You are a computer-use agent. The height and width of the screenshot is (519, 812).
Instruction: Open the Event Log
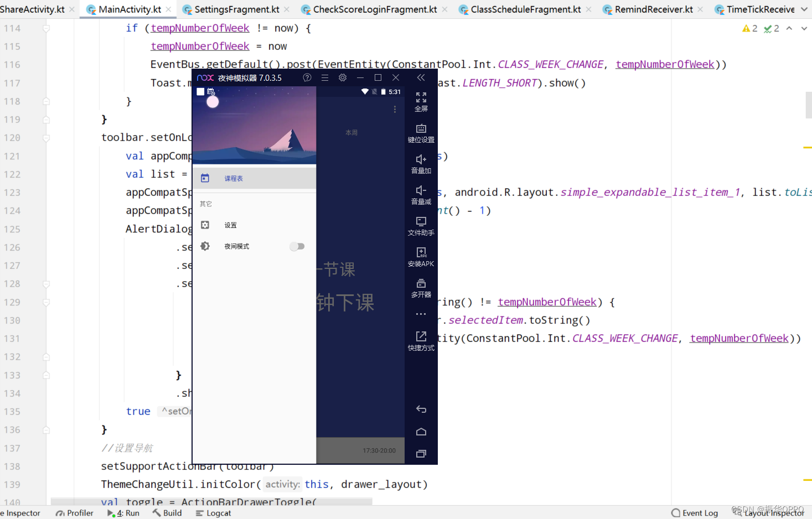coord(695,513)
